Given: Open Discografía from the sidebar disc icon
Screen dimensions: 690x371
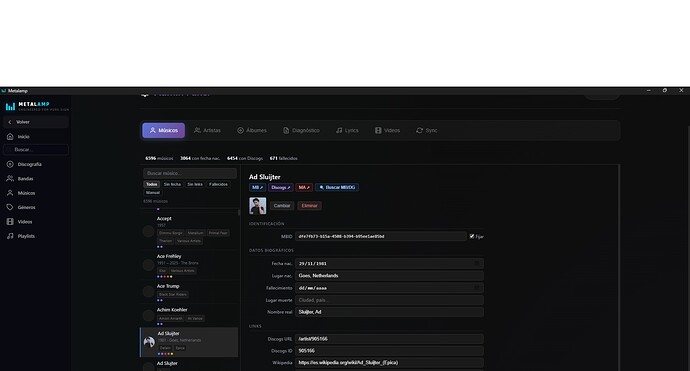Looking at the screenshot, I should pyautogui.click(x=10, y=164).
